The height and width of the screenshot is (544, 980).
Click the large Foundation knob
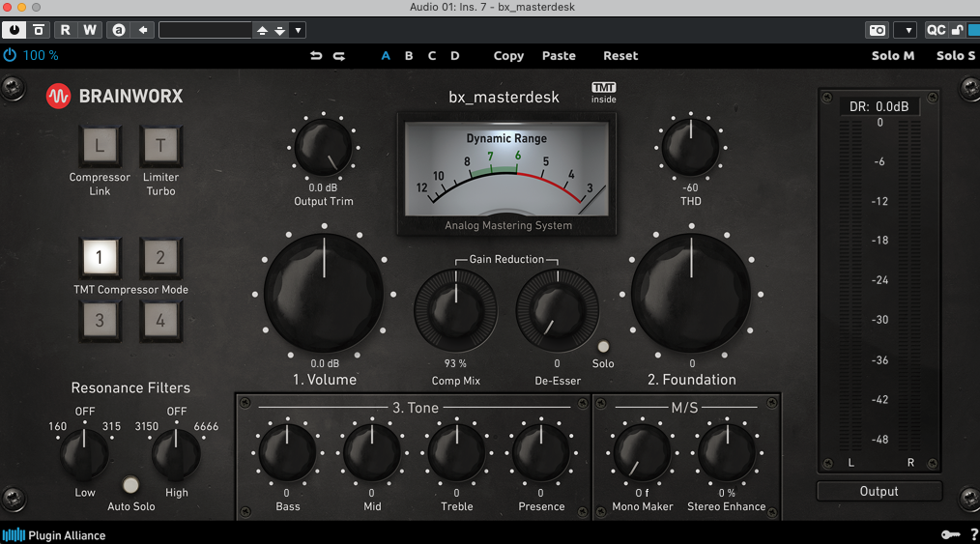pos(691,294)
